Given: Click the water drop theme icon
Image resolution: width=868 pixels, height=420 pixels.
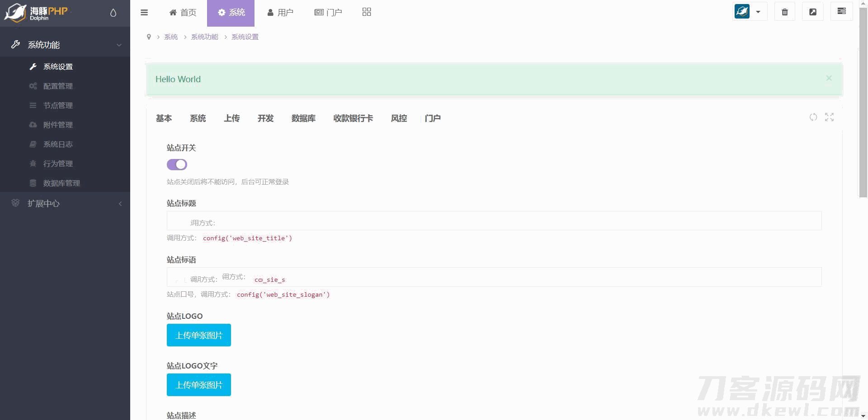Looking at the screenshot, I should point(113,13).
